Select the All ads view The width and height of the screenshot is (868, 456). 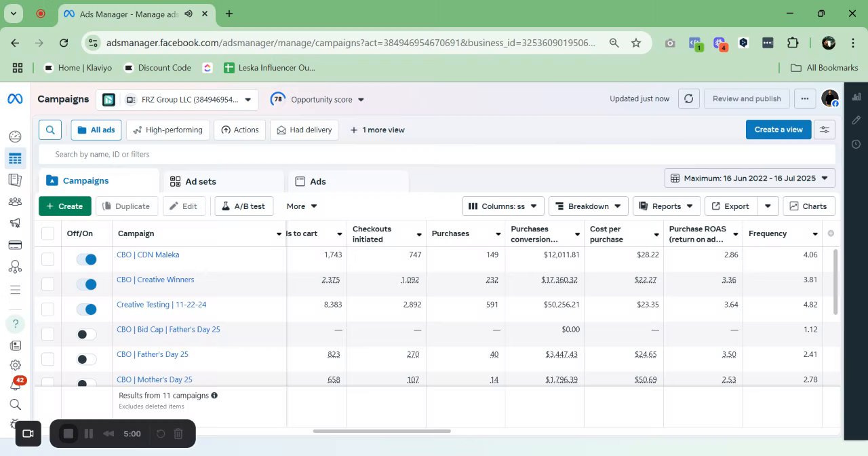coord(96,130)
